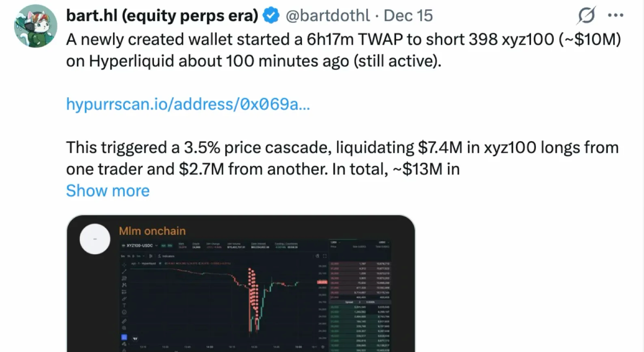Select the ruler measure tool in chart
This screenshot has width=644, height=352.
click(x=124, y=321)
